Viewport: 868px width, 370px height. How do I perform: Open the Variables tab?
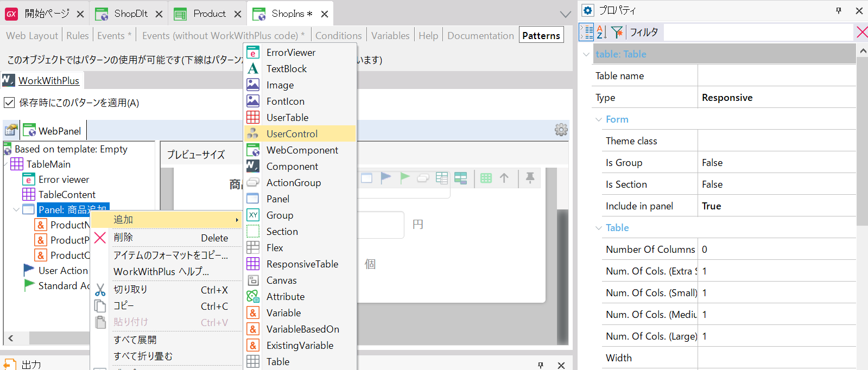pyautogui.click(x=390, y=36)
